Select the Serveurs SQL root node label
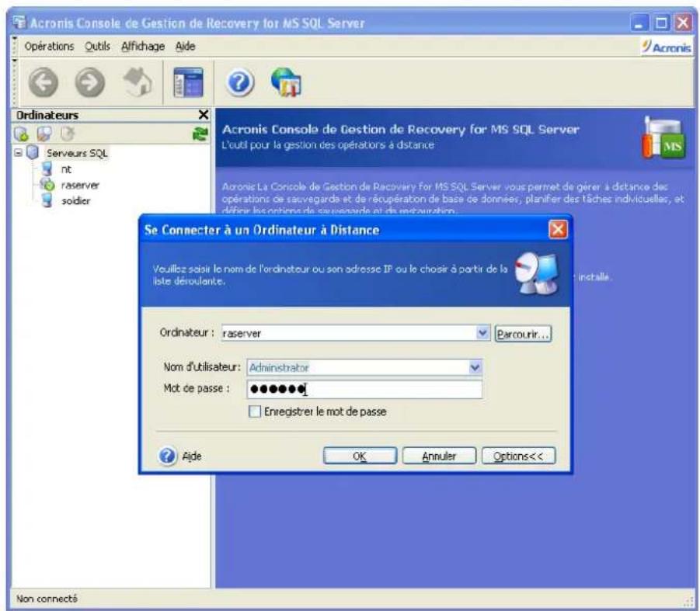Screen dimensions: 700x611 click(77, 153)
